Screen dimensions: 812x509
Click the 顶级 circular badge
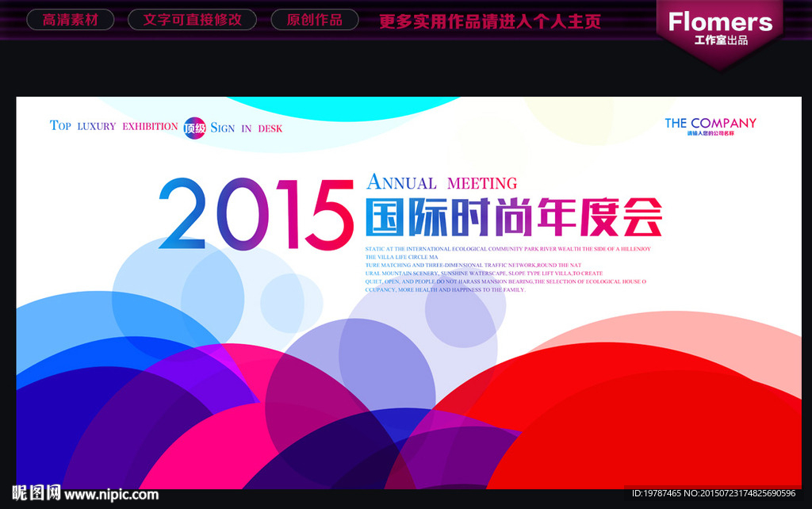[195, 128]
